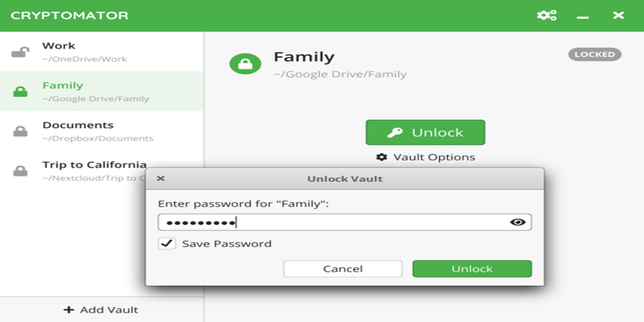Click the plus icon for Add Vault
This screenshot has height=322, width=644.
coord(69,310)
